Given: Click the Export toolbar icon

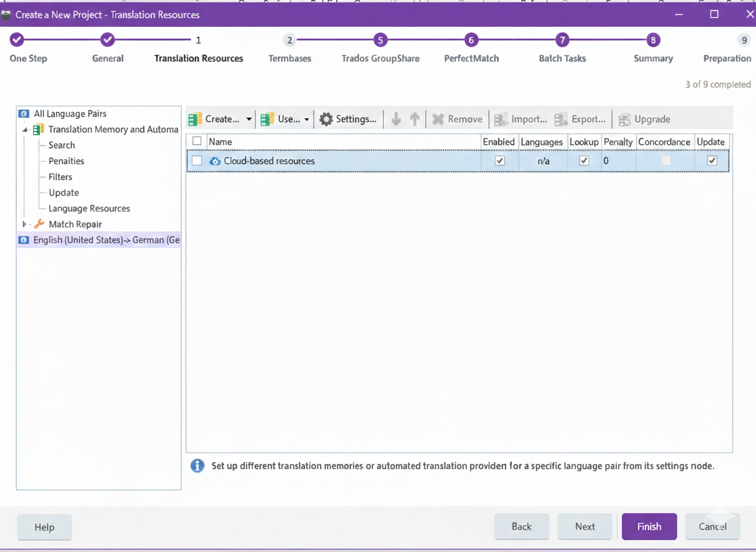Looking at the screenshot, I should click(x=561, y=119).
